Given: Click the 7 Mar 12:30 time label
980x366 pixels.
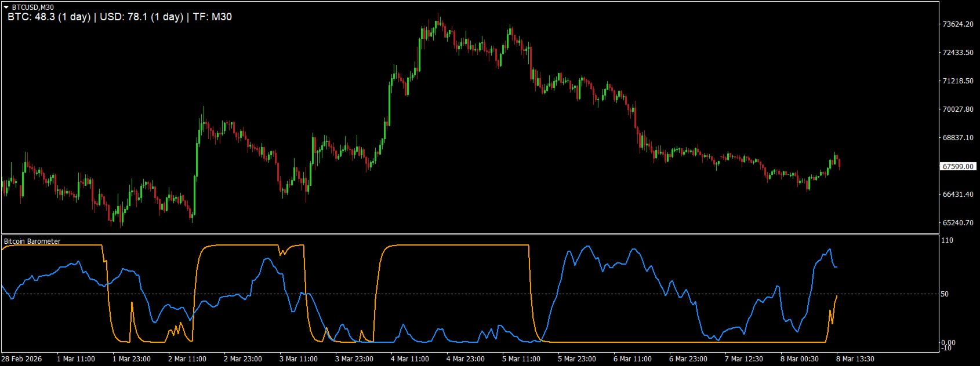Looking at the screenshot, I should [x=744, y=359].
